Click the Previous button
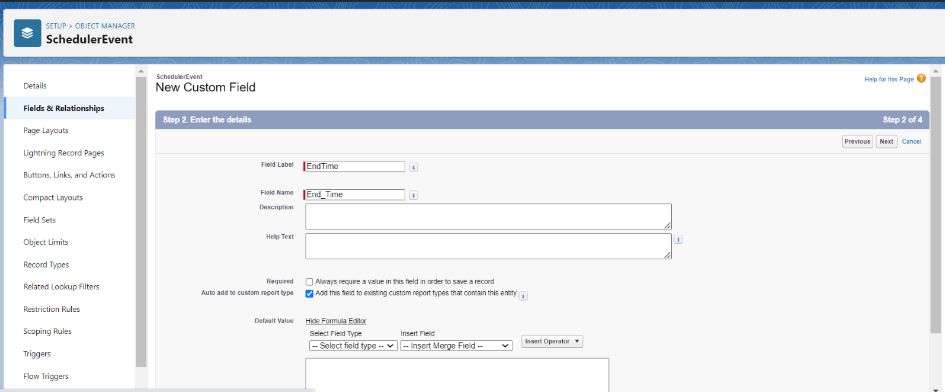945x392 pixels. pyautogui.click(x=857, y=142)
